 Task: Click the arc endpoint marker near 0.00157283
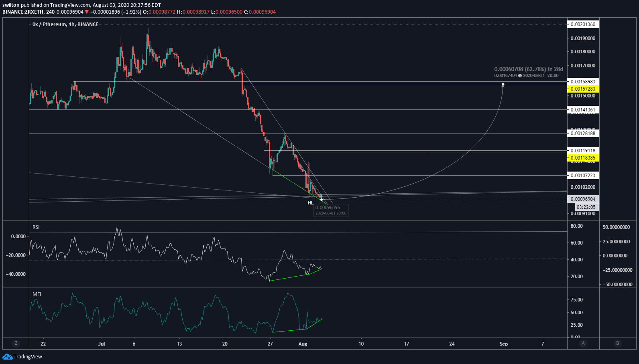coord(503,85)
